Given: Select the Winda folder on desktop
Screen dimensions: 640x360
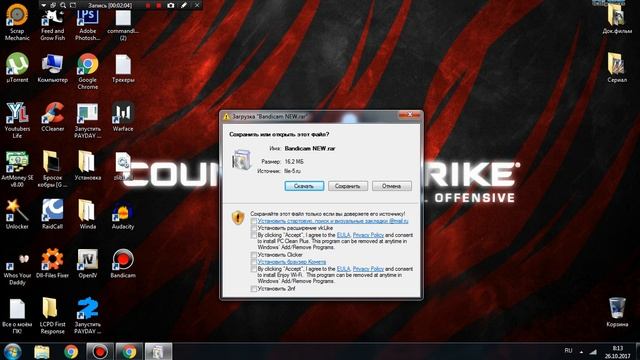Looking at the screenshot, I should [87, 214].
